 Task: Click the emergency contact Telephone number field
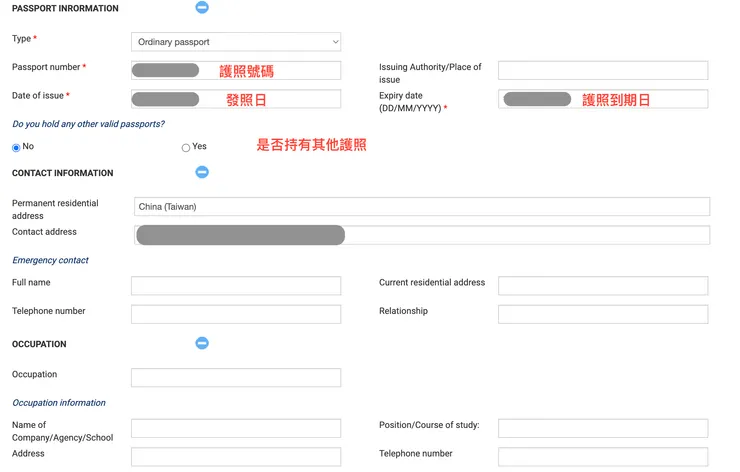point(236,314)
